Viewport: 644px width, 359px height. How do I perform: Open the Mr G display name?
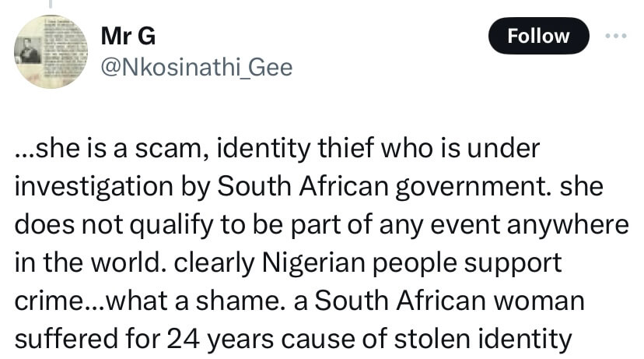(128, 36)
